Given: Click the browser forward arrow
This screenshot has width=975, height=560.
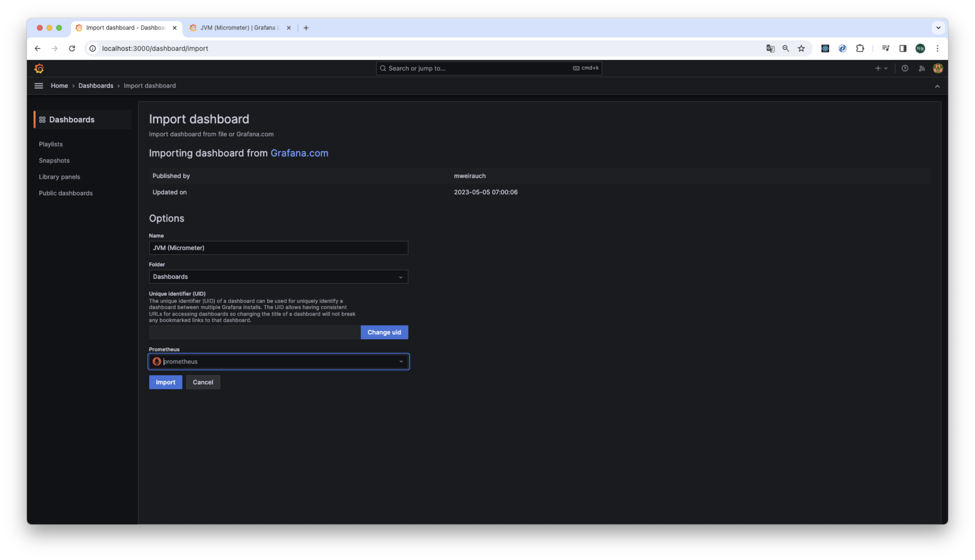Looking at the screenshot, I should (55, 48).
